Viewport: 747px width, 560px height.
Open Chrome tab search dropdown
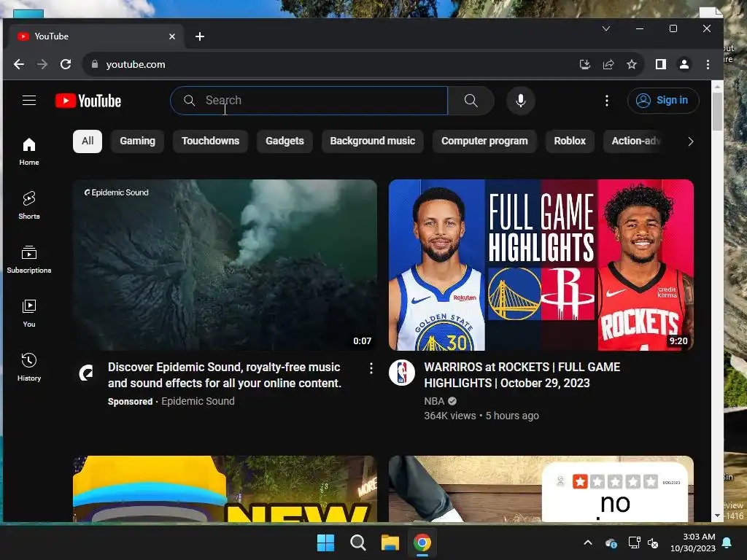click(x=606, y=28)
